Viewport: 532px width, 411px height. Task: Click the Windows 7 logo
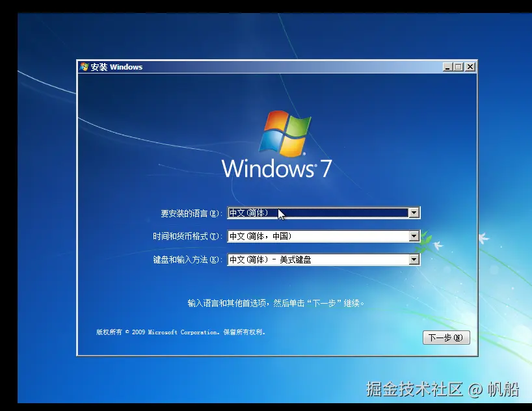pos(277,144)
